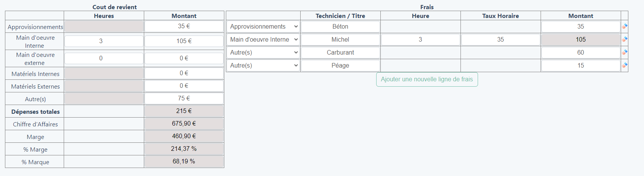Click the Carburant Montant field showing 60
This screenshot has height=176, width=644.
(x=580, y=53)
